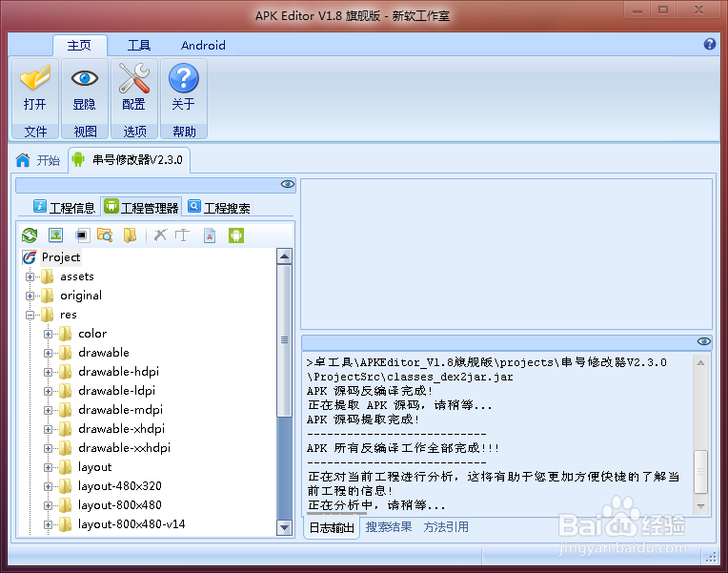Image resolution: width=728 pixels, height=573 pixels.
Task: Click the 显隐 eye view icon
Action: [85, 78]
